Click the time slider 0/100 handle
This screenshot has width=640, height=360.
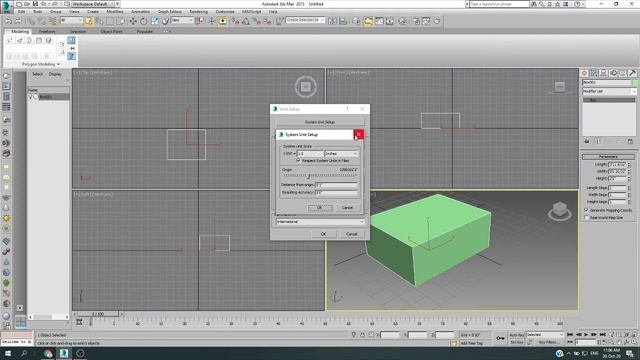[x=98, y=314]
